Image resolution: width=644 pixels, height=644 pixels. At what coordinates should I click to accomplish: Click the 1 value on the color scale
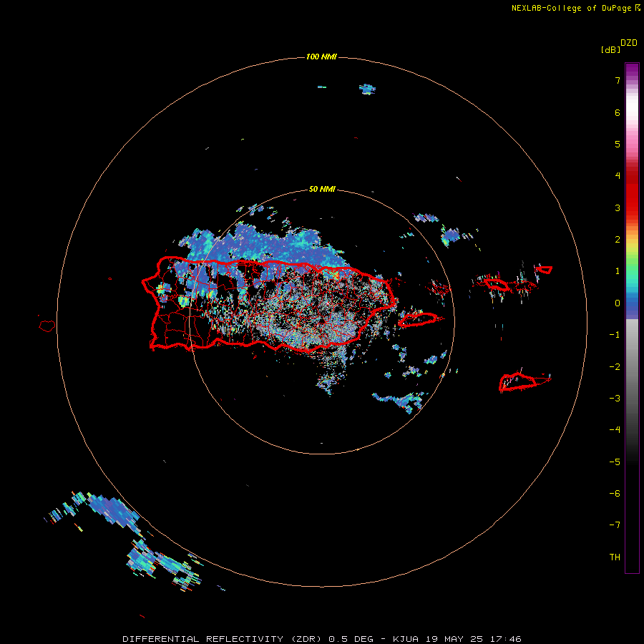click(618, 271)
